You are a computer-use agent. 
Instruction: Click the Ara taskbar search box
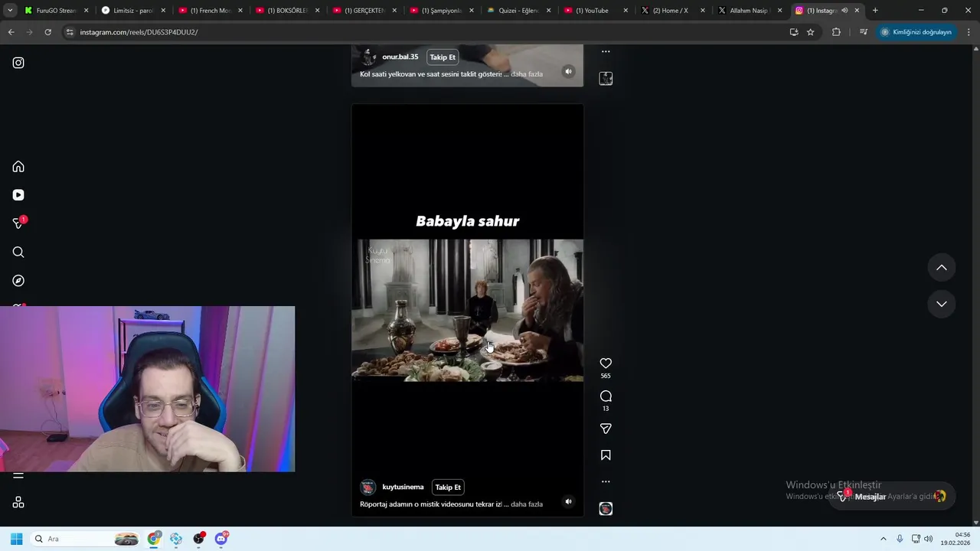click(86, 539)
